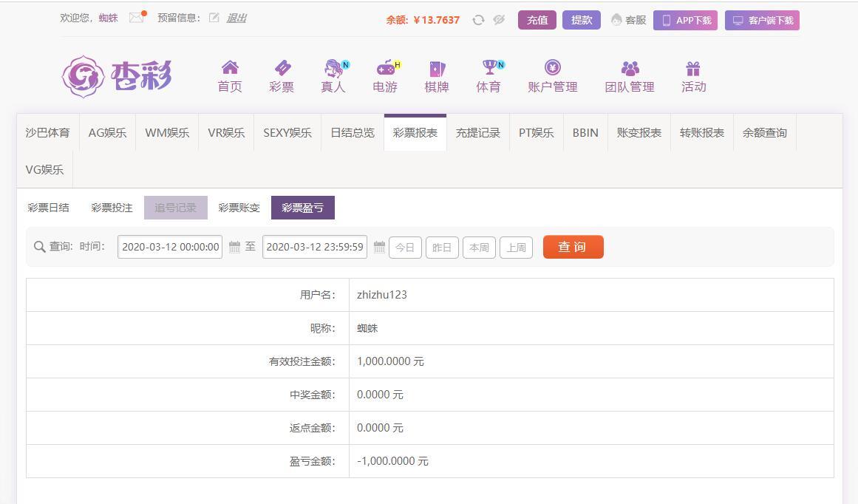Click the username 蜘蛛 in welcome text
This screenshot has width=858, height=504.
click(x=109, y=18)
